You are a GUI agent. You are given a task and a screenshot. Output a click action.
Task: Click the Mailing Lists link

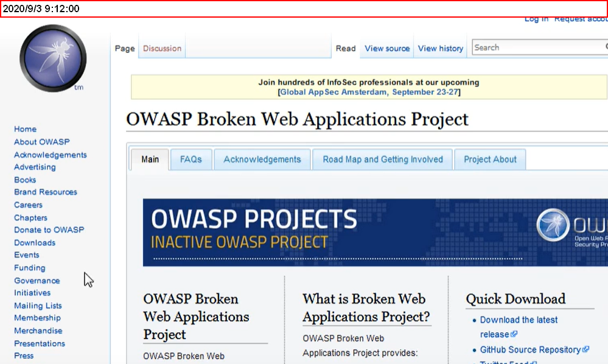[38, 306]
